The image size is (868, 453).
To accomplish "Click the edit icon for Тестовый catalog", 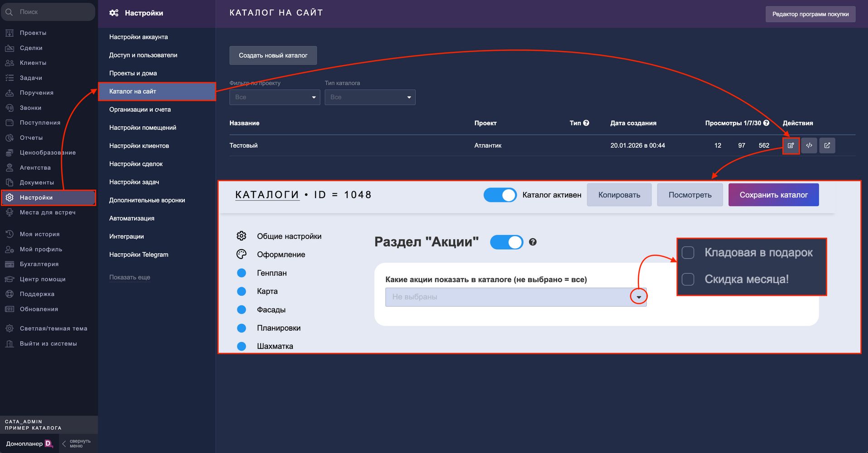I will point(791,145).
